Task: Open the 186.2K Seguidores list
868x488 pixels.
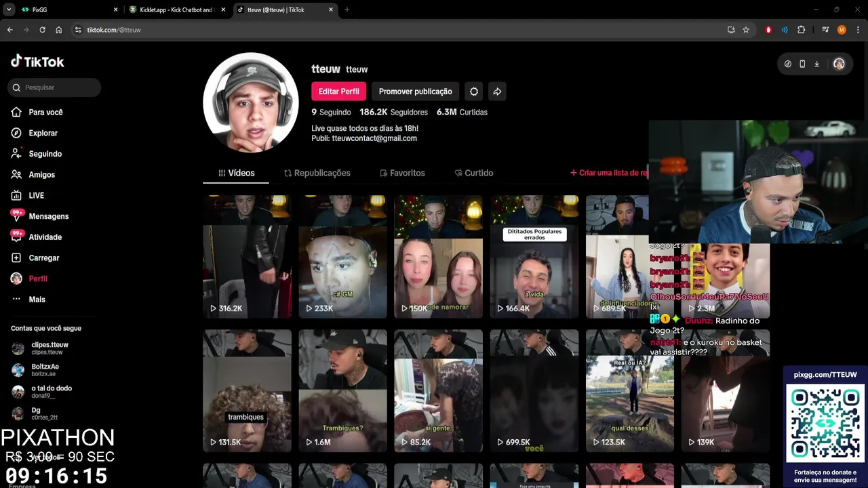Action: (x=394, y=112)
